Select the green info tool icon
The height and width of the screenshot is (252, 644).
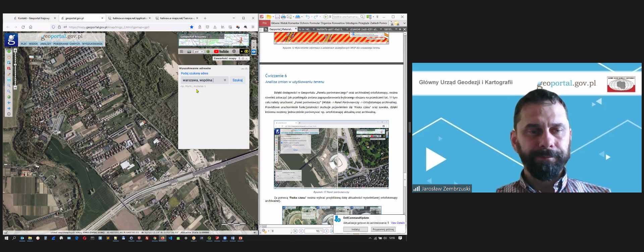pyautogui.click(x=9, y=51)
